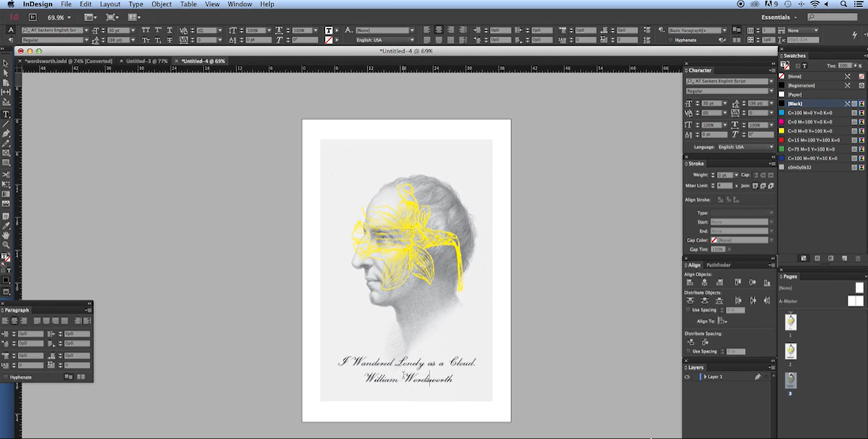Select the Zoom tool in the toolbox
Screen dimensions: 868x439
(x=6, y=245)
